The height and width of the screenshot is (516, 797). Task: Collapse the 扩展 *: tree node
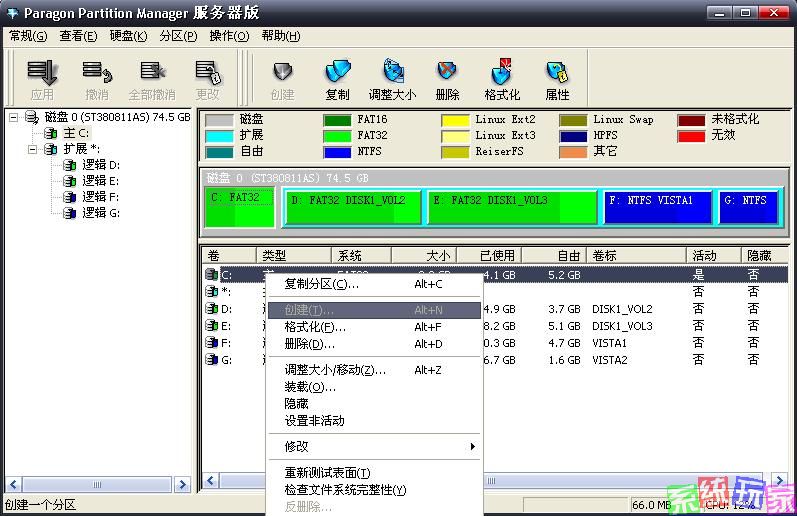[x=32, y=149]
